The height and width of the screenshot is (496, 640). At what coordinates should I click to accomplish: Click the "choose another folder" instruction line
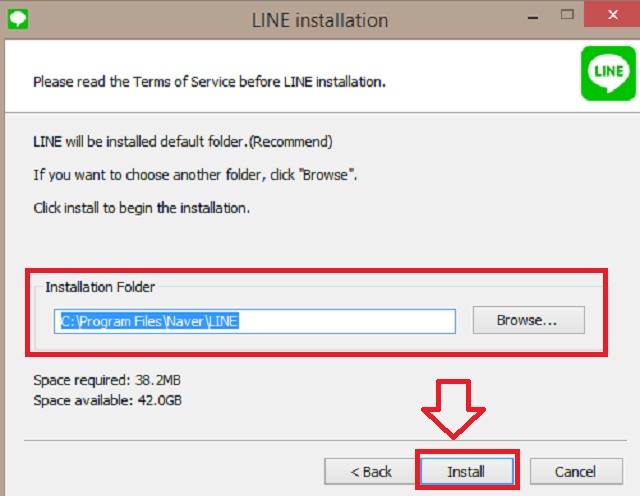[x=195, y=175]
